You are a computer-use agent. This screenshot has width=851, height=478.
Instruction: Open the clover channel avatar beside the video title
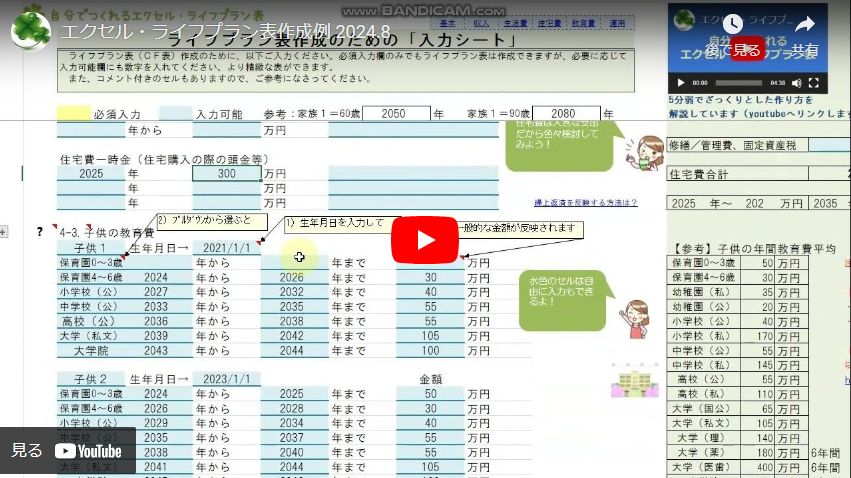tap(31, 30)
